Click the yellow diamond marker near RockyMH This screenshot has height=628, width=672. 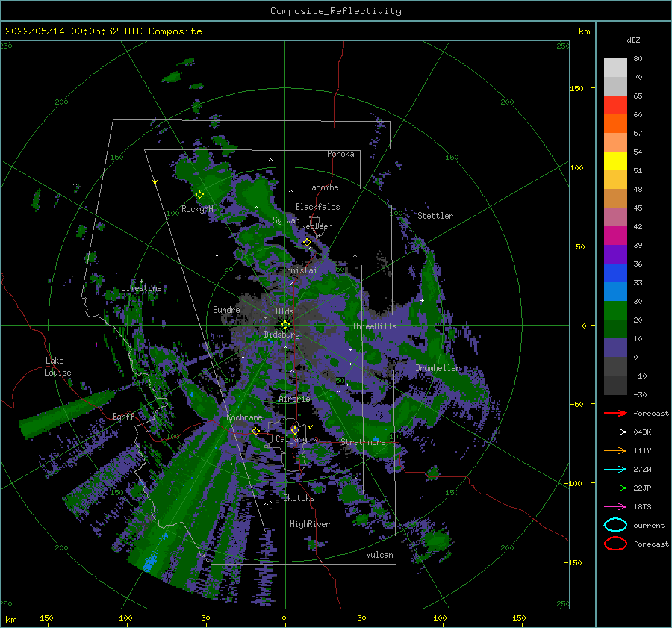(199, 195)
